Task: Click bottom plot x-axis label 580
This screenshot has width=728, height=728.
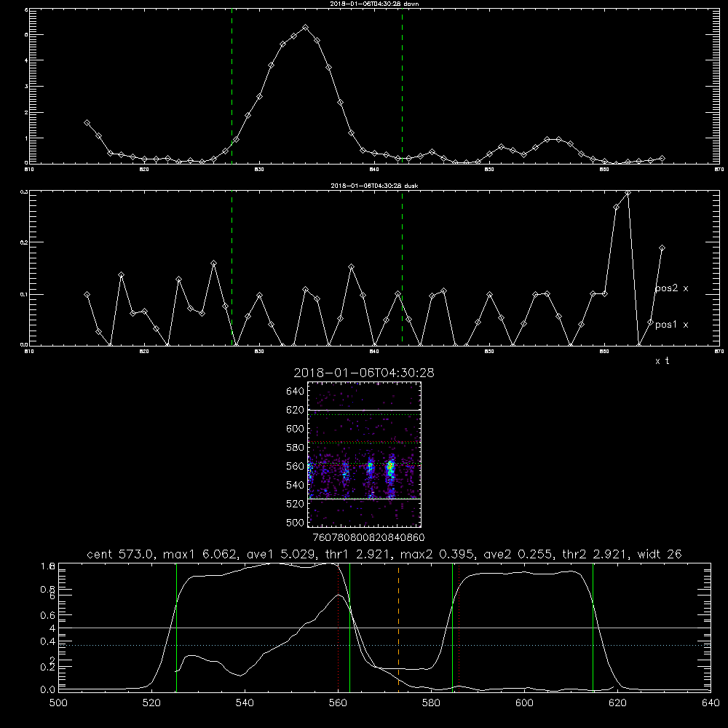Action: [x=431, y=703]
